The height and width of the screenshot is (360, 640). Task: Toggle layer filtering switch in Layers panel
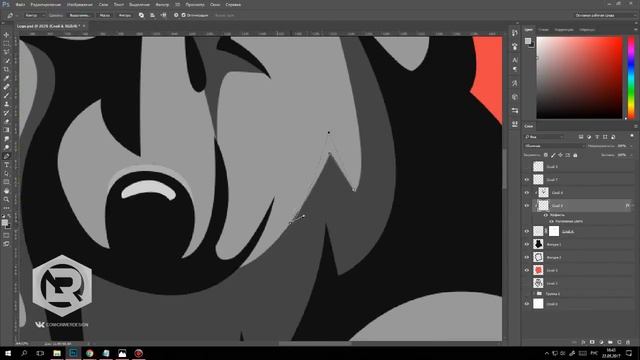pyautogui.click(x=632, y=136)
